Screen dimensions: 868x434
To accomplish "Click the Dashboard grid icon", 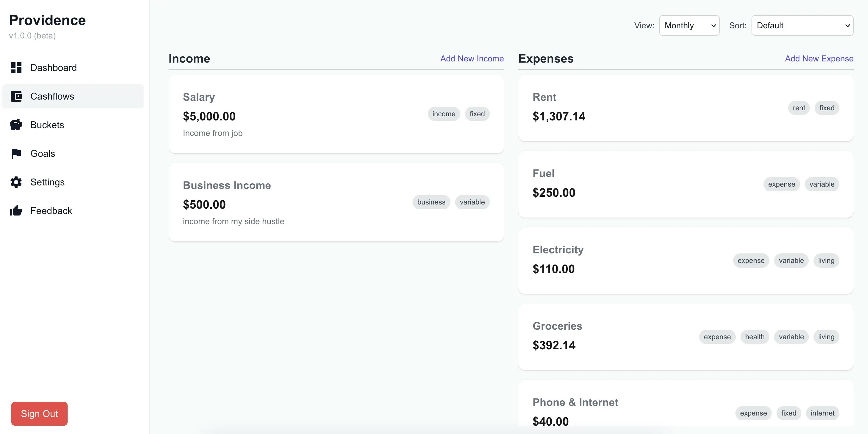I will [x=16, y=67].
